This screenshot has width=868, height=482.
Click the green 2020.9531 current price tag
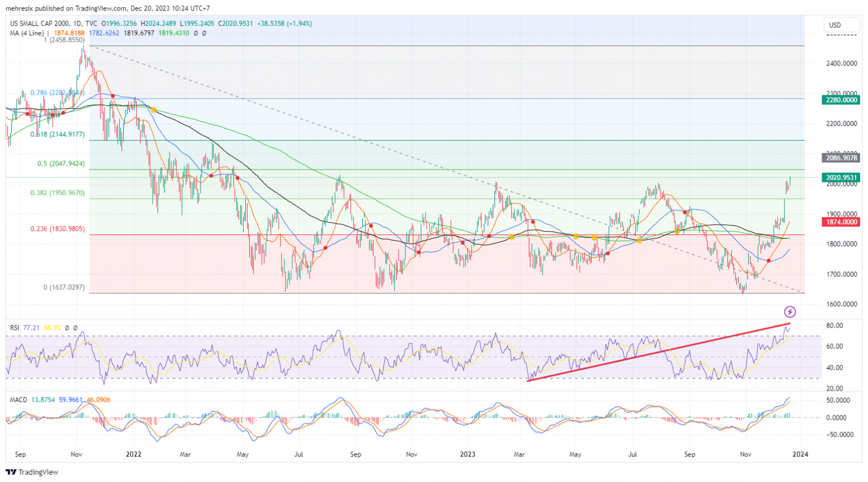tap(841, 177)
